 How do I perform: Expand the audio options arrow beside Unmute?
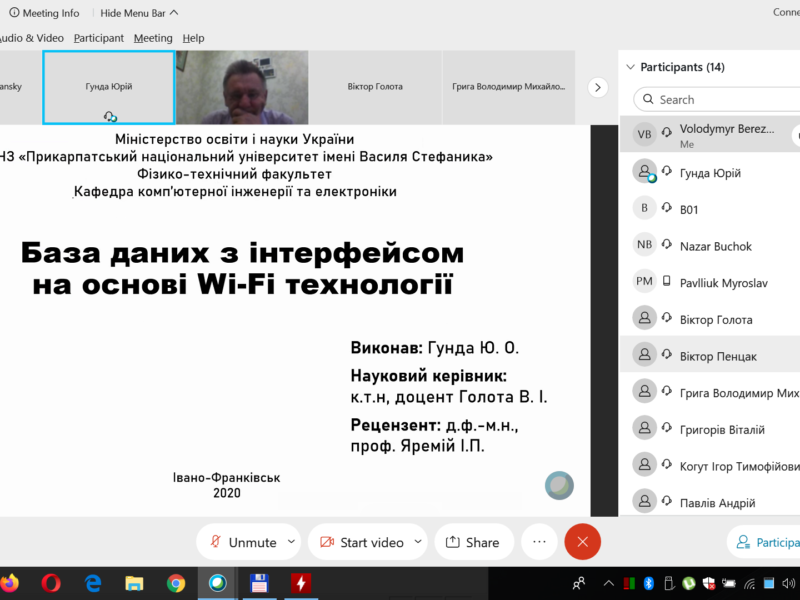291,542
